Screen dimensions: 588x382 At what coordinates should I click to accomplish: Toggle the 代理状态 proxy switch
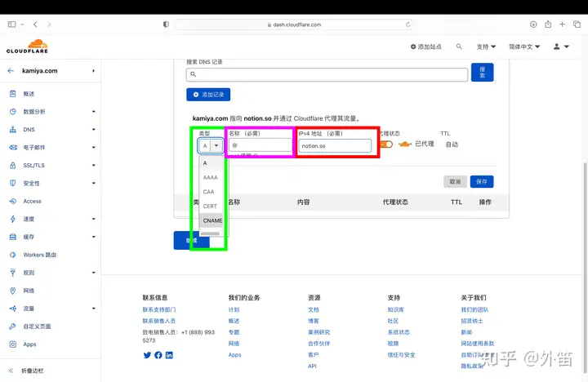pyautogui.click(x=385, y=144)
